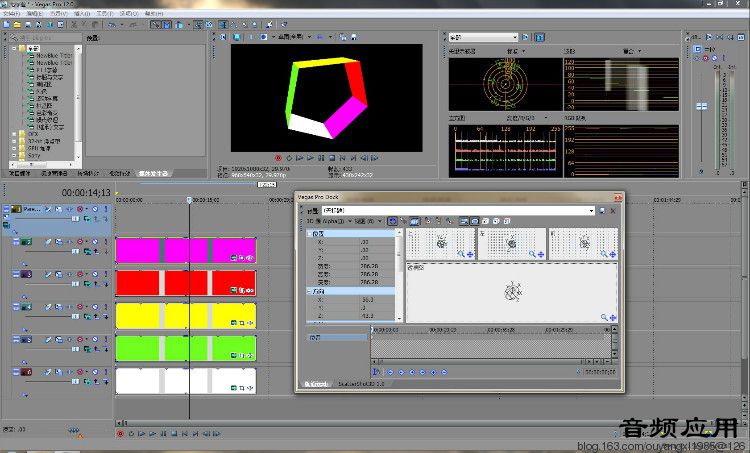Switch to the first tab of docked panel
Image resolution: width=750 pixels, height=453 pixels.
tap(20, 174)
